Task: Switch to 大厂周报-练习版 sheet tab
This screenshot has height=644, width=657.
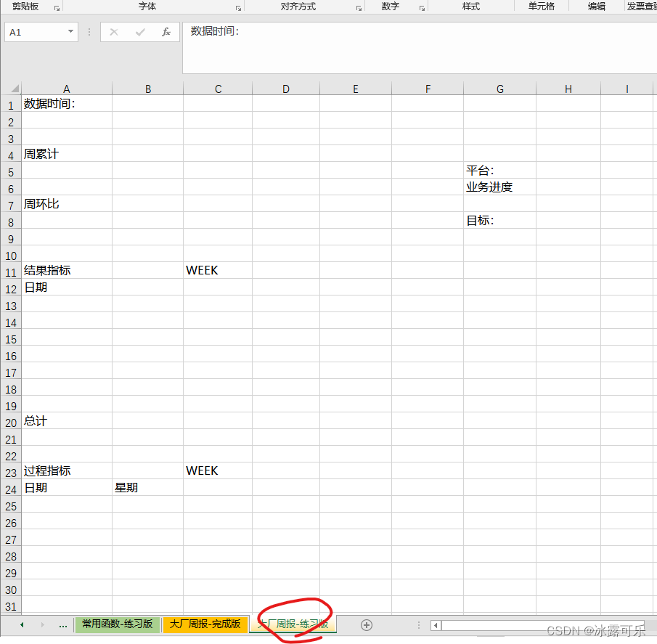Action: (293, 624)
